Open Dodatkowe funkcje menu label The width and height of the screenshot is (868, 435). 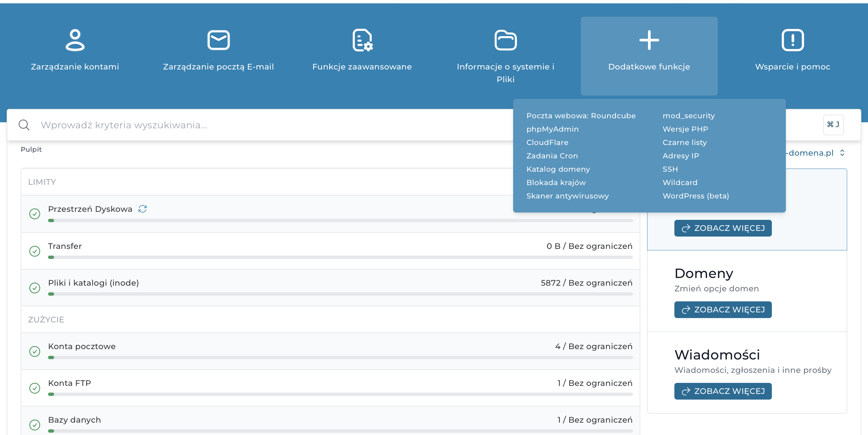649,66
